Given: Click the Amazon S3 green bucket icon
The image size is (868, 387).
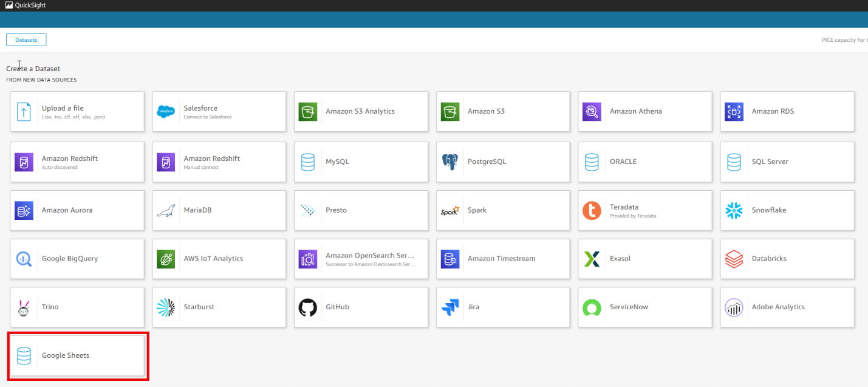Looking at the screenshot, I should point(450,112).
